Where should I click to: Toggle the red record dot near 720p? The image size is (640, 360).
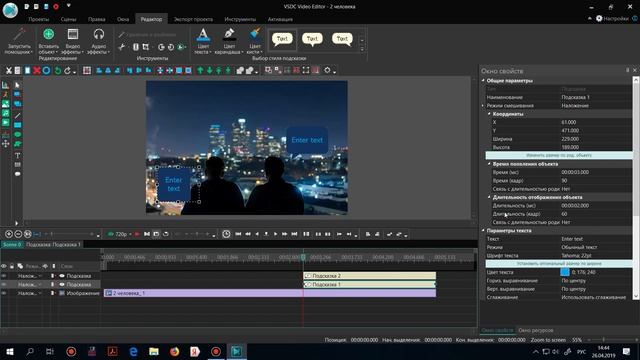tap(137, 234)
